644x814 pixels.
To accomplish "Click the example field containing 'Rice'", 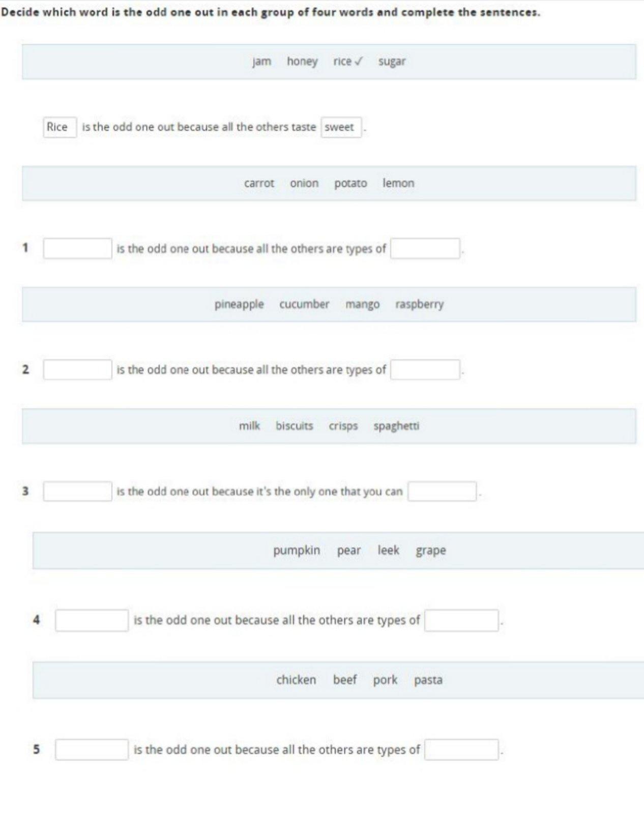I will tap(60, 127).
